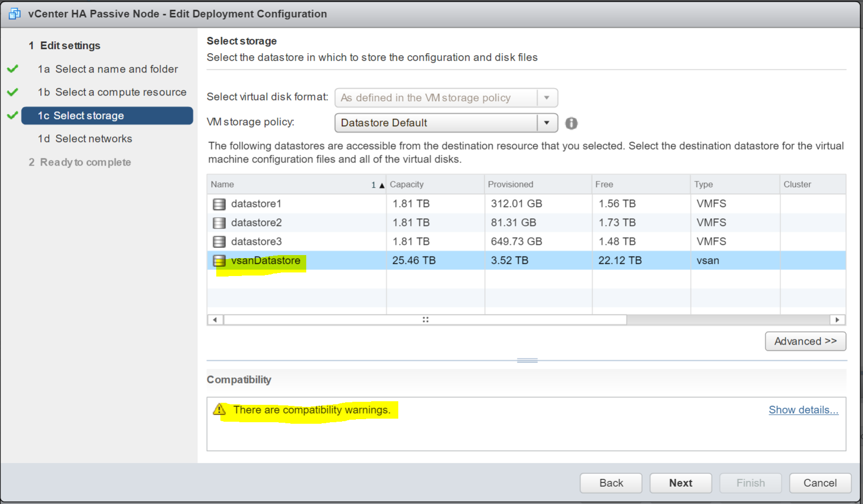
Task: Click the 3.52 TB provisioned value
Action: coord(510,260)
